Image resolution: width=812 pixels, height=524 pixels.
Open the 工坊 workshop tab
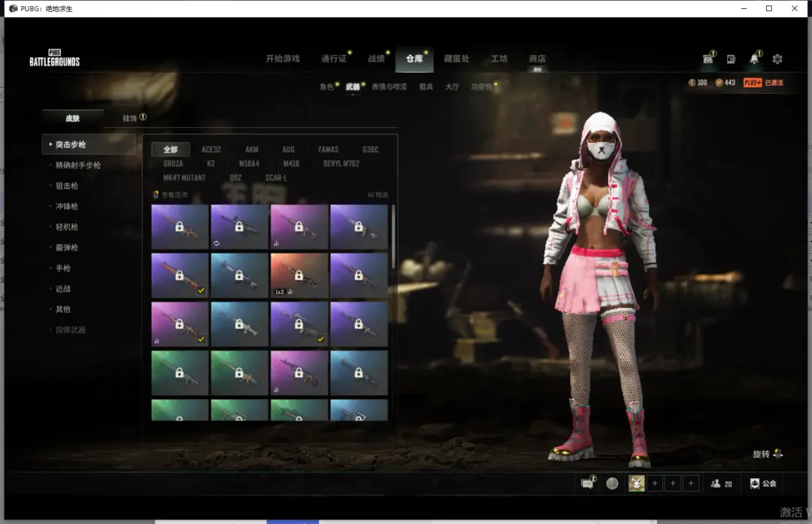point(499,59)
